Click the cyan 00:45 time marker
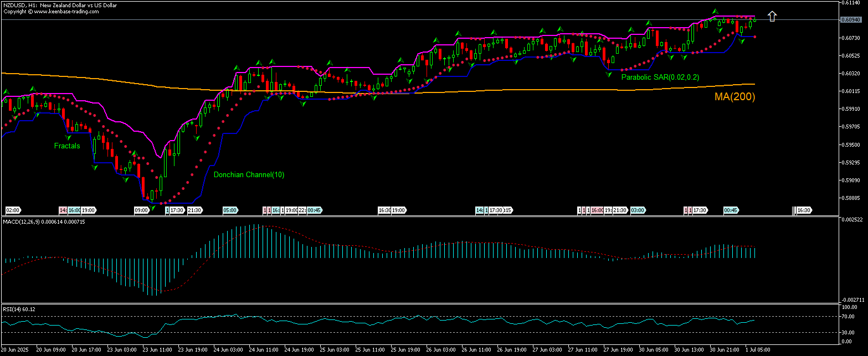Viewport: 868px width, 356px height. click(x=314, y=210)
